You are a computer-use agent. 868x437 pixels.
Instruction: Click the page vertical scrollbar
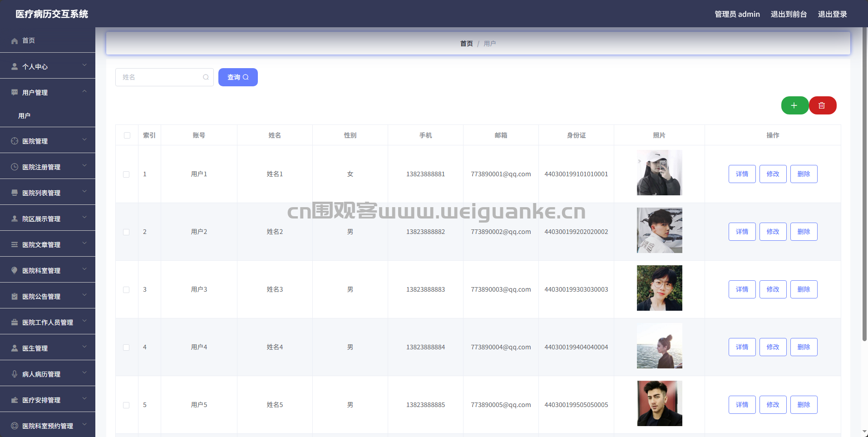[864, 184]
